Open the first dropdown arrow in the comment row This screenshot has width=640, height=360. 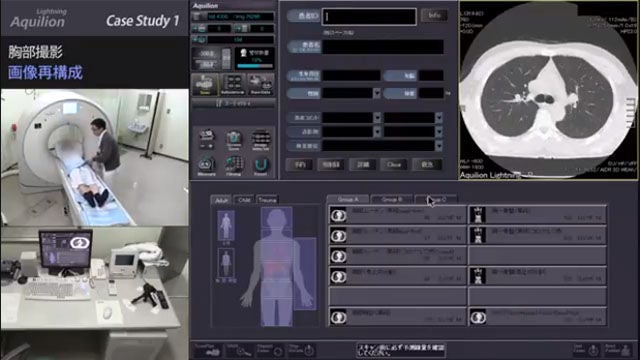pyautogui.click(x=377, y=118)
